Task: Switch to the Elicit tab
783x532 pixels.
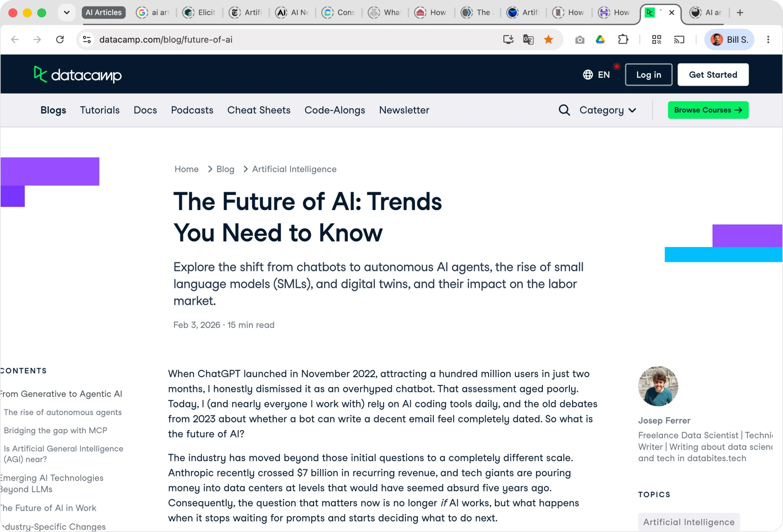Action: pyautogui.click(x=199, y=13)
